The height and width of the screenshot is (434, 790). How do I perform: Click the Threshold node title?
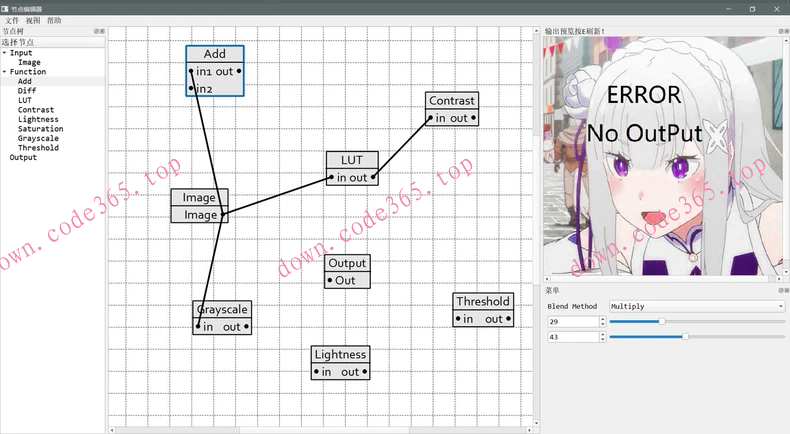[483, 301]
